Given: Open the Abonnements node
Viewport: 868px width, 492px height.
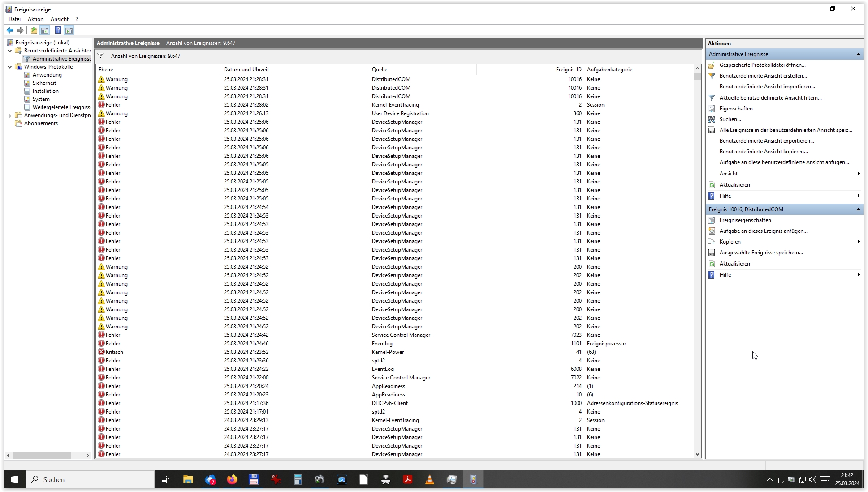Looking at the screenshot, I should (x=41, y=123).
